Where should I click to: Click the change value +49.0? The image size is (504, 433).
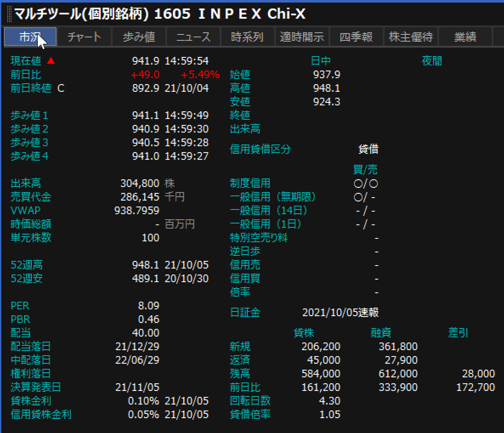(x=145, y=75)
